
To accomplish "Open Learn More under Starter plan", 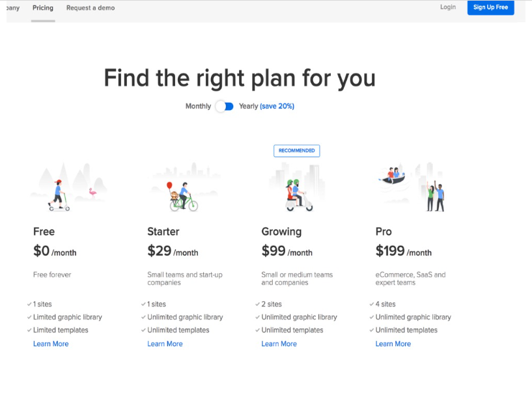I will pos(165,344).
